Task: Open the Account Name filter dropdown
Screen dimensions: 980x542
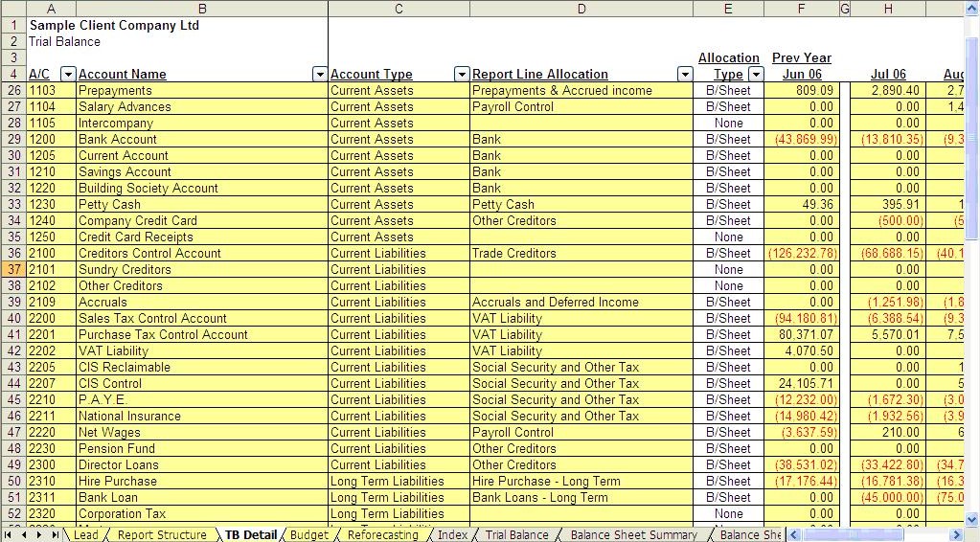Action: click(320, 75)
